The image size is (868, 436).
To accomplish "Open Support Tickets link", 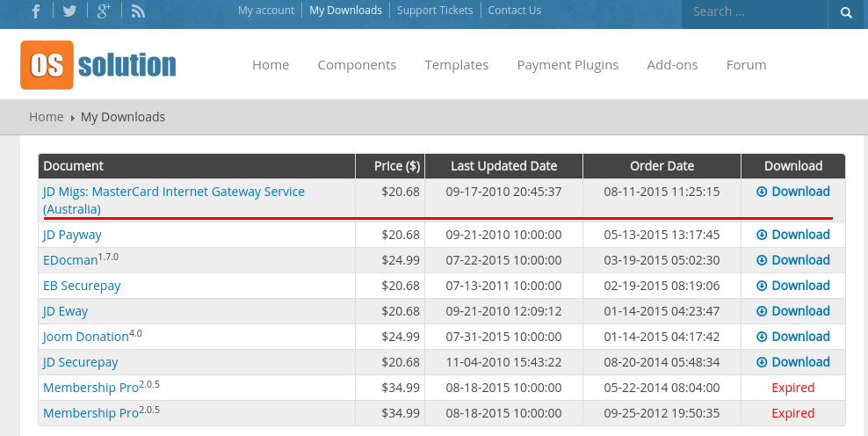I will point(435,11).
